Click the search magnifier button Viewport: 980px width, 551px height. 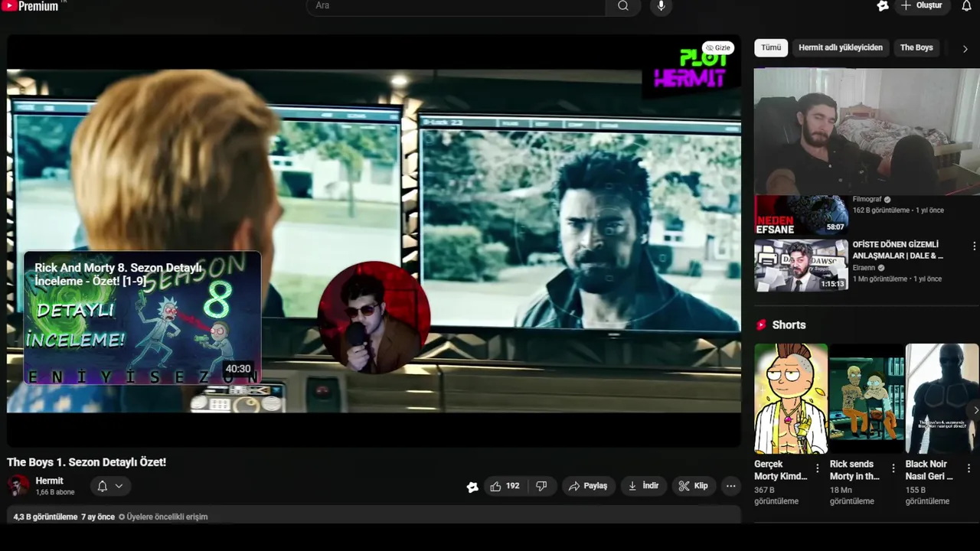coord(623,6)
